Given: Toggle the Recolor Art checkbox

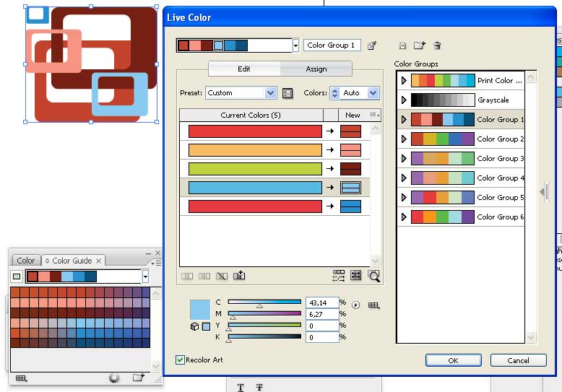Looking at the screenshot, I should [x=181, y=360].
